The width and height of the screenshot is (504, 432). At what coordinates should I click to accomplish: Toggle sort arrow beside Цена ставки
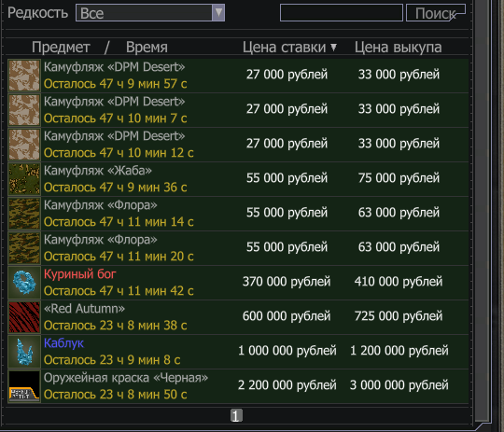click(x=333, y=48)
